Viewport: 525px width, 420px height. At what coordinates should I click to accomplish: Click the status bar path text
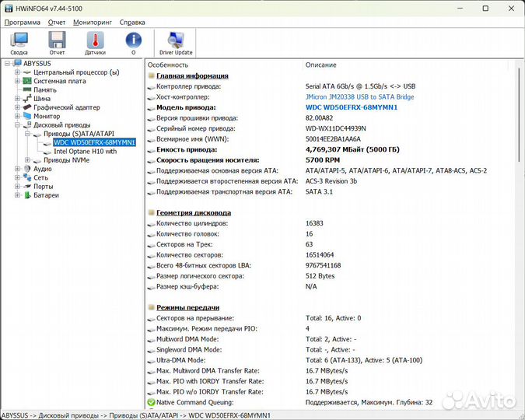point(136,415)
